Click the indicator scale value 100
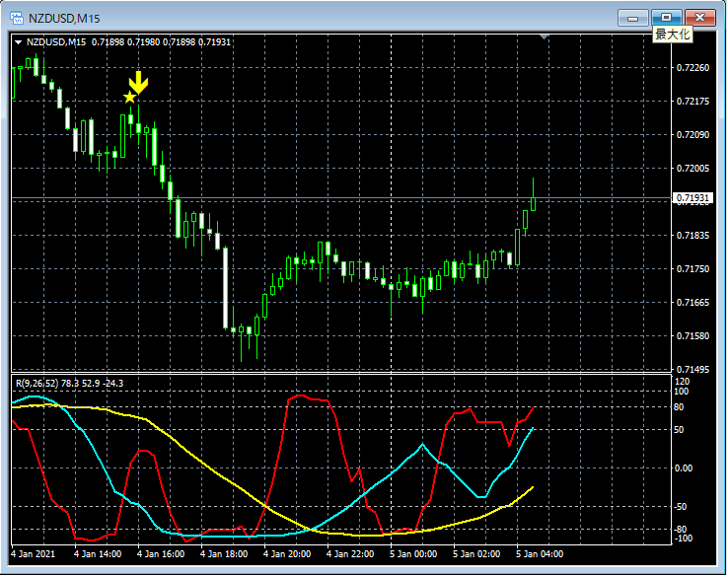This screenshot has height=575, width=728. point(681,392)
